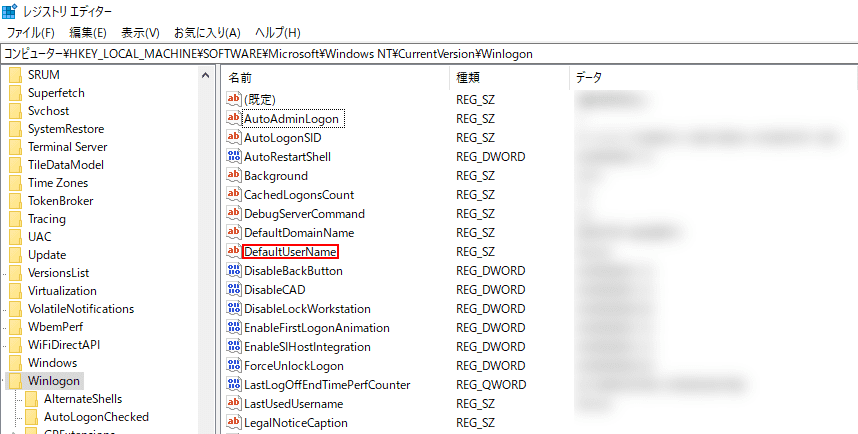Click the binary icon beside EnableFirstLogonAnimation
Image resolution: width=858 pixels, height=434 pixels.
pos(234,327)
